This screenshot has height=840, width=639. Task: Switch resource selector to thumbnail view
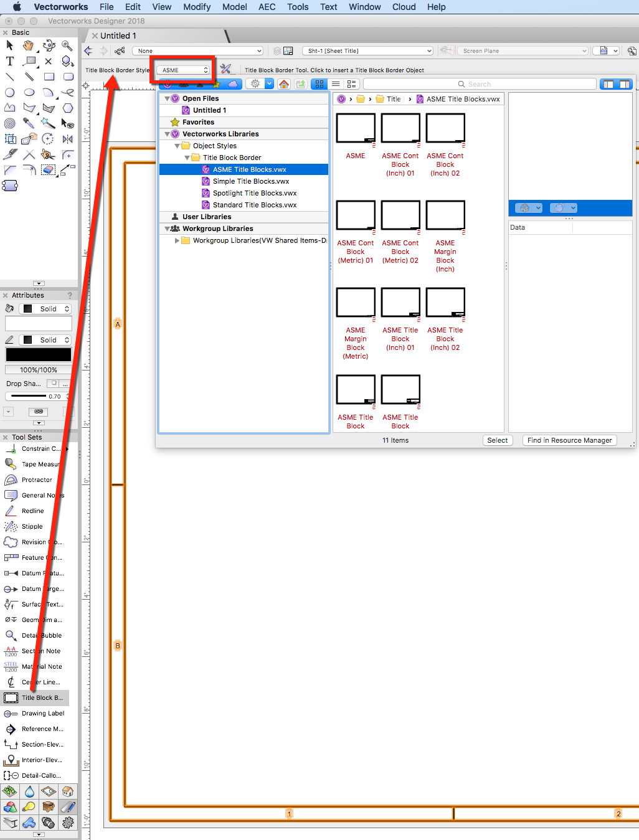point(319,84)
